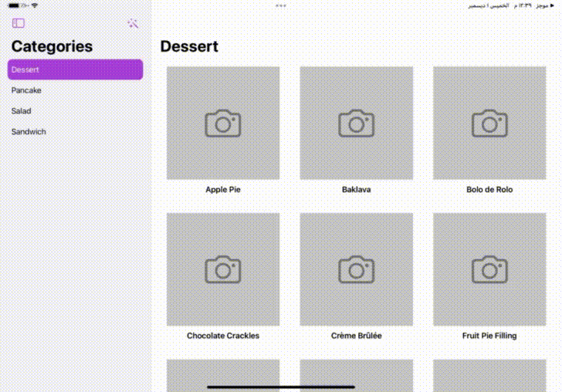Tap the camera icon on Bolo de Rolo
This screenshot has height=392, width=562.
click(489, 123)
